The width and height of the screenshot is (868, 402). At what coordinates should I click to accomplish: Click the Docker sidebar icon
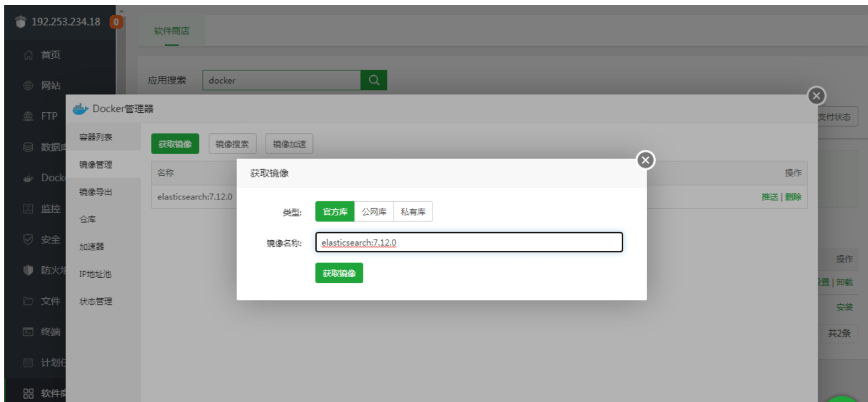coord(28,178)
